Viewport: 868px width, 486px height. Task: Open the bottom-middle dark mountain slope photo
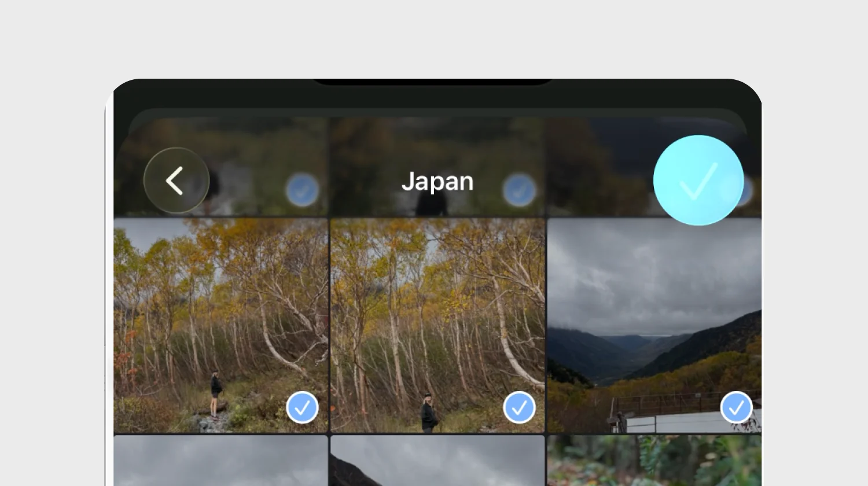[x=437, y=461]
